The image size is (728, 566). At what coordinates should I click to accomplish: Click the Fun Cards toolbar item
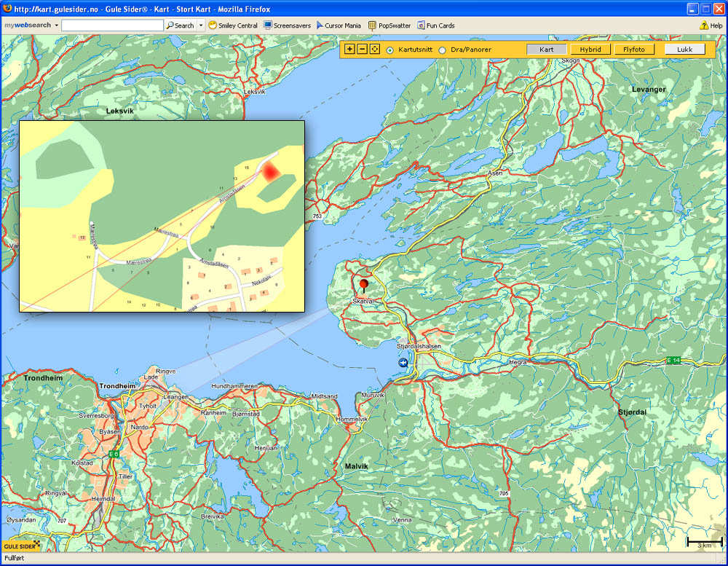435,25
